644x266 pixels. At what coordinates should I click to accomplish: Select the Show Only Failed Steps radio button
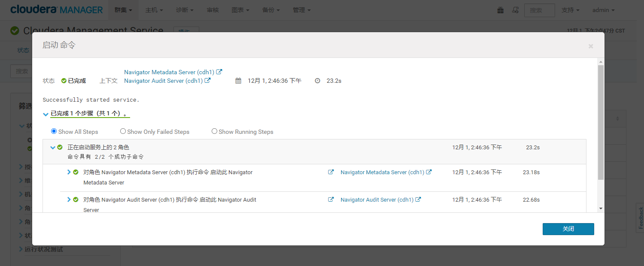[x=123, y=131]
